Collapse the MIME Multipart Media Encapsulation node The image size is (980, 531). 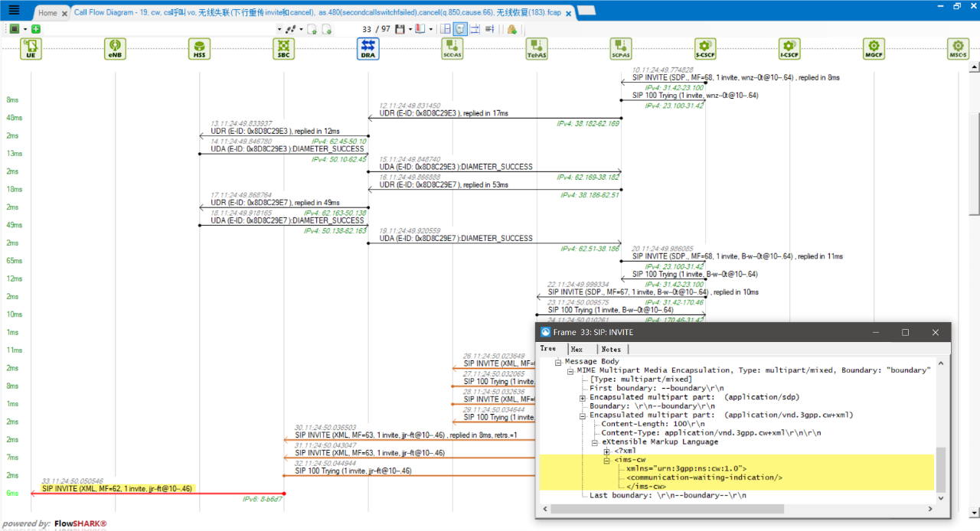[570, 370]
